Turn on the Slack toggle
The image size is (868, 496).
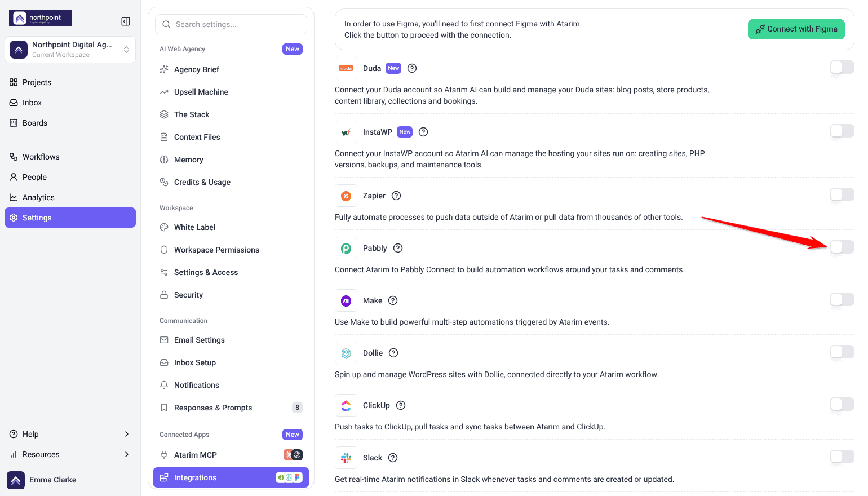point(842,457)
